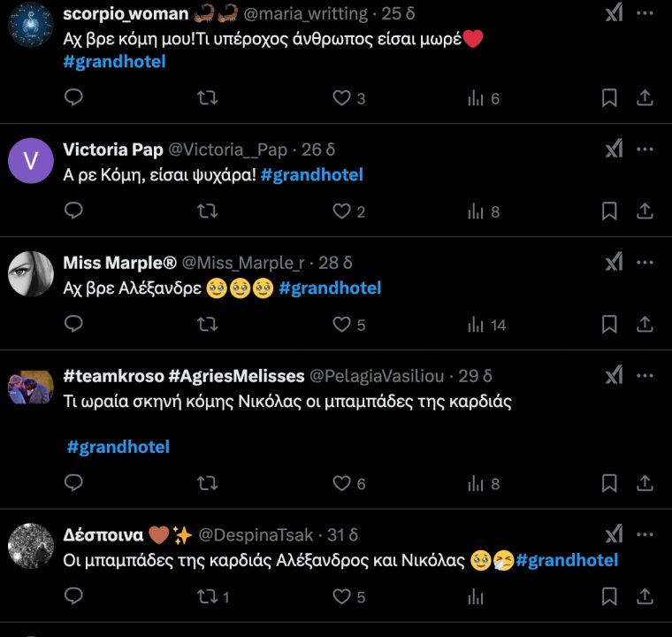Reply to scorpio_woman's tweet
This screenshot has width=672, height=637.
(x=74, y=98)
